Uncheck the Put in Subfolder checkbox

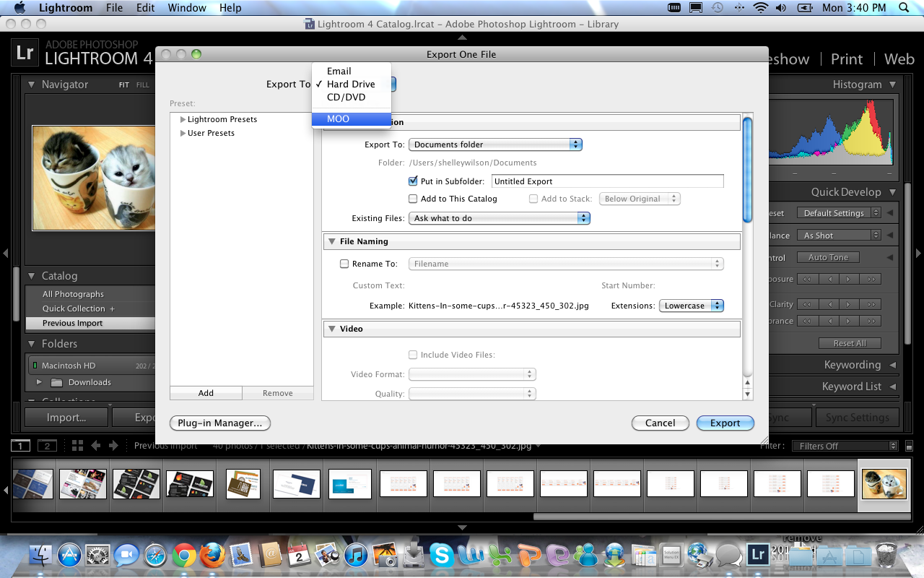[413, 181]
